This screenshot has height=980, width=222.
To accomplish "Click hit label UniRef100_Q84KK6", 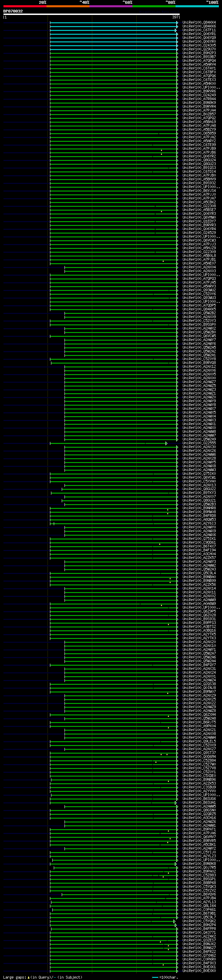I will click(199, 26).
